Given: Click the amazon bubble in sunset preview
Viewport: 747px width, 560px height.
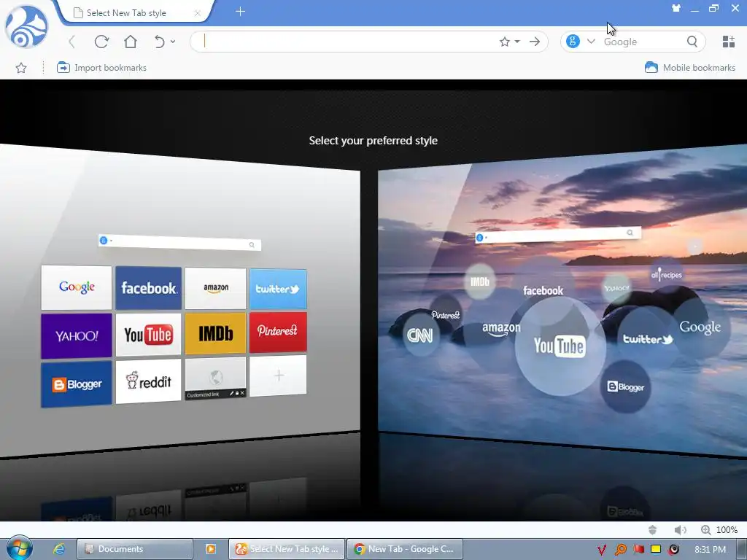Looking at the screenshot, I should (501, 329).
